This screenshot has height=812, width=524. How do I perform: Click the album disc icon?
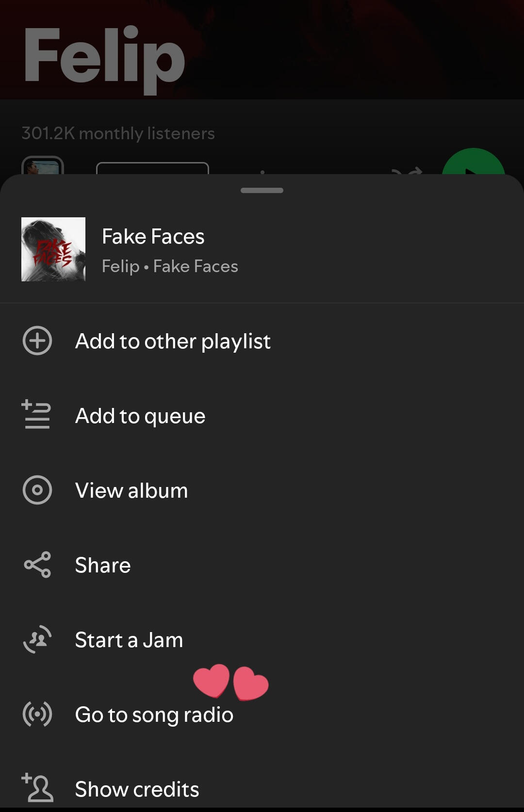coord(37,490)
